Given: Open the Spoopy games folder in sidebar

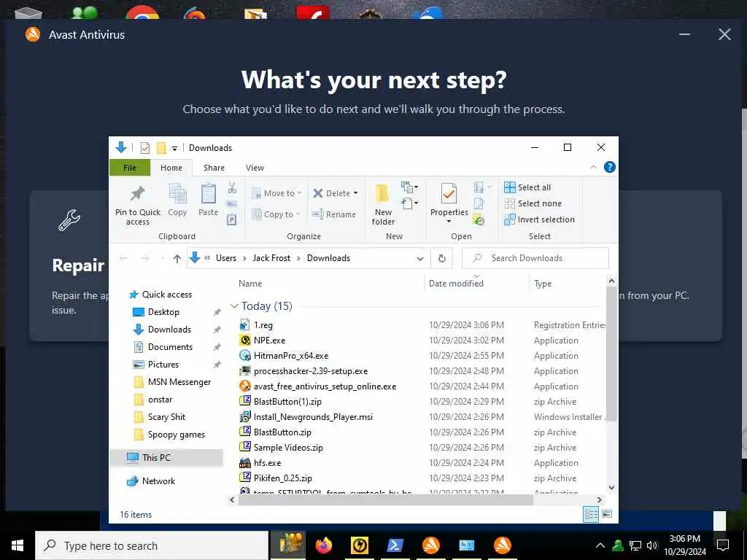Looking at the screenshot, I should (x=177, y=435).
